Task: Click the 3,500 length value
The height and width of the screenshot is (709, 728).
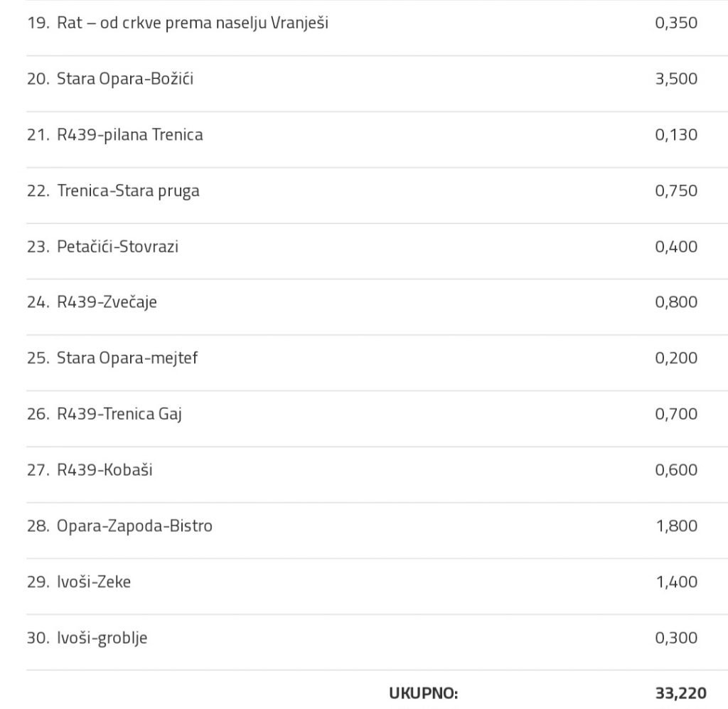Action: click(x=676, y=79)
